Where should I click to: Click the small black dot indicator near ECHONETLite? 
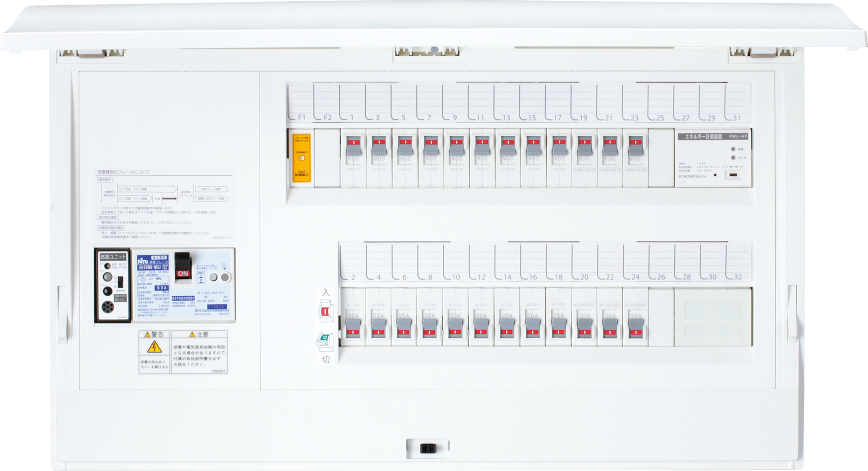coord(715,175)
